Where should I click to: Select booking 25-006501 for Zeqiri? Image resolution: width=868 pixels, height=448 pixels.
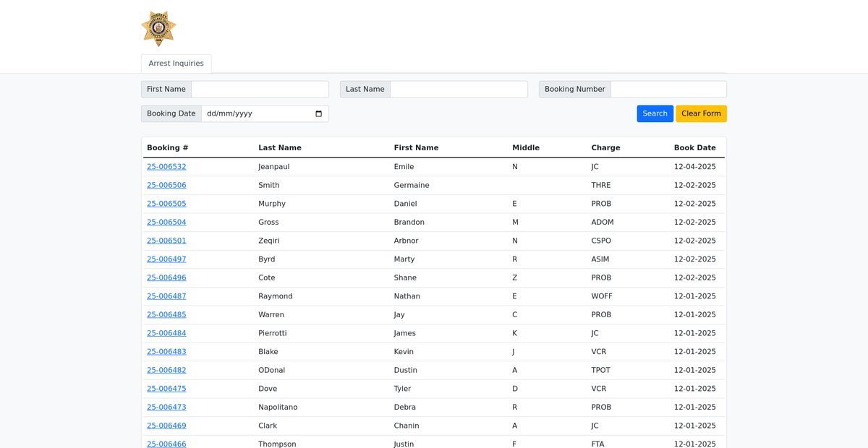(x=166, y=241)
